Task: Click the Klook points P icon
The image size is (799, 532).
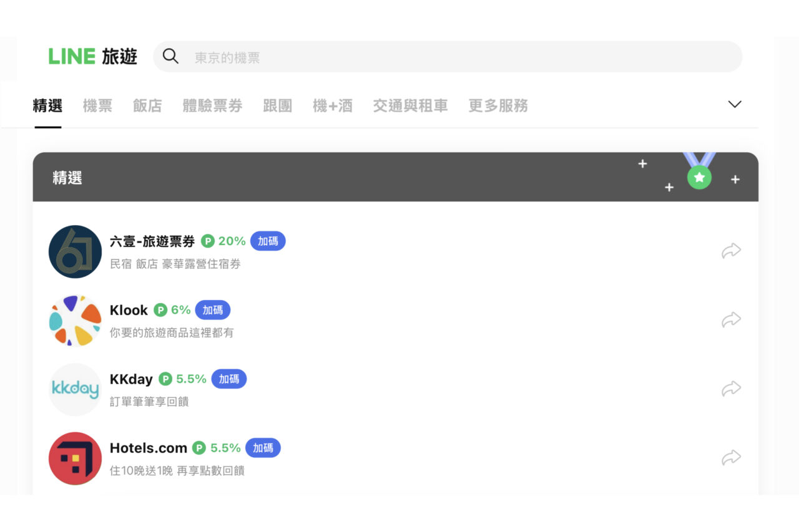Action: pyautogui.click(x=160, y=310)
